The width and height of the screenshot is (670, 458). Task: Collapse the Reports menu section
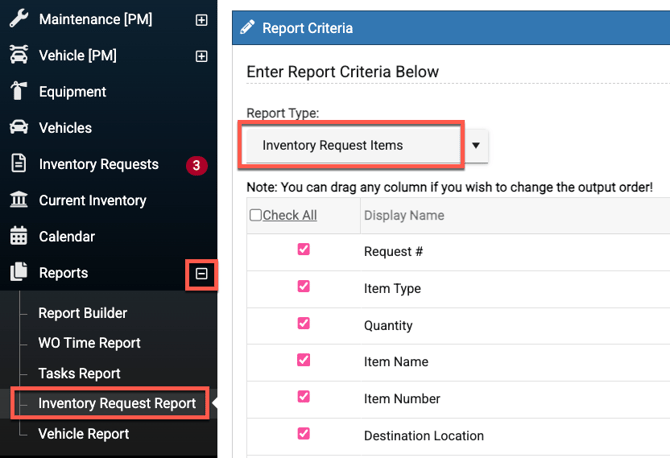(x=201, y=273)
